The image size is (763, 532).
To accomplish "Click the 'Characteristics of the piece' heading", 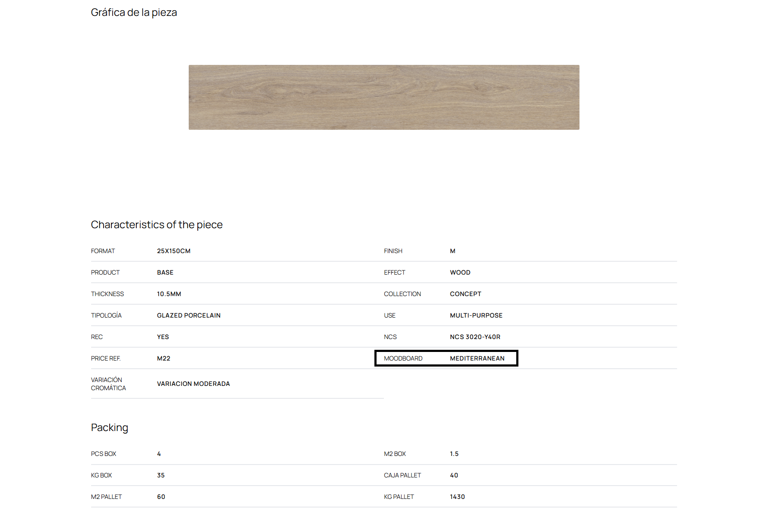I will (156, 225).
